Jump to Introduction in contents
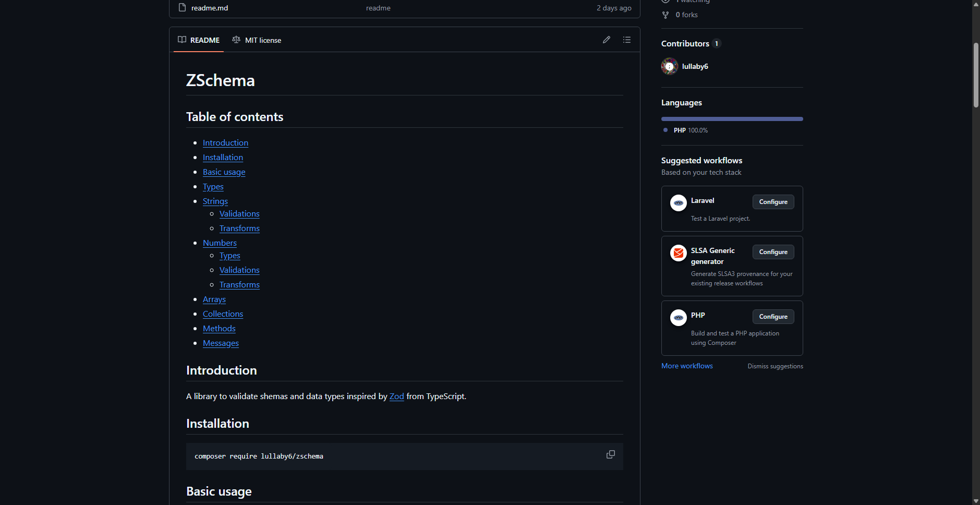Viewport: 980px width, 505px height. [x=225, y=143]
